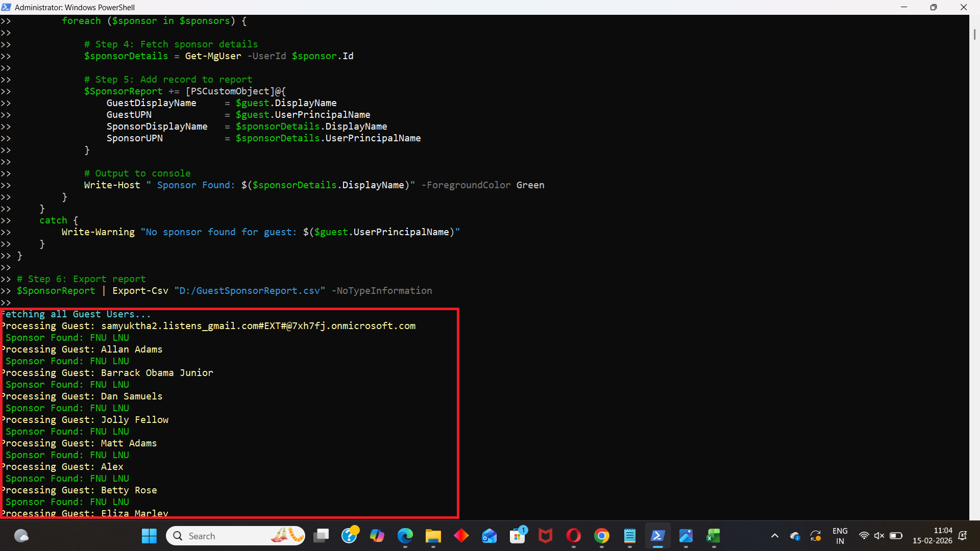
Task: Open Excel from the taskbar
Action: point(714,536)
